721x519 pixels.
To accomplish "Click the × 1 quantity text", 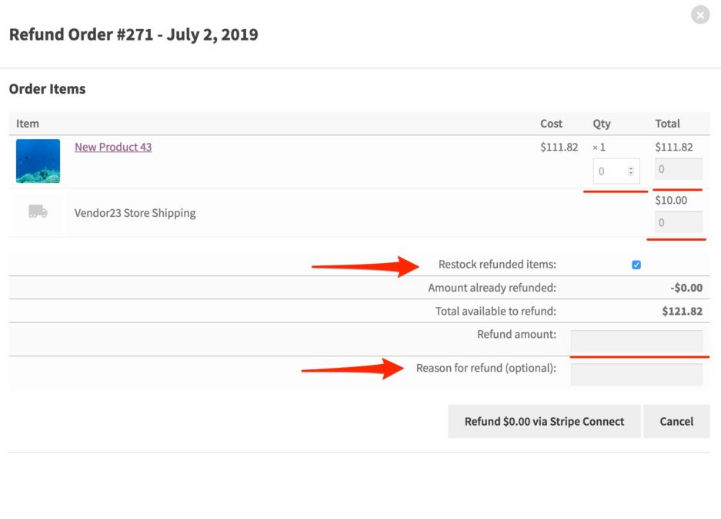I will tap(599, 147).
